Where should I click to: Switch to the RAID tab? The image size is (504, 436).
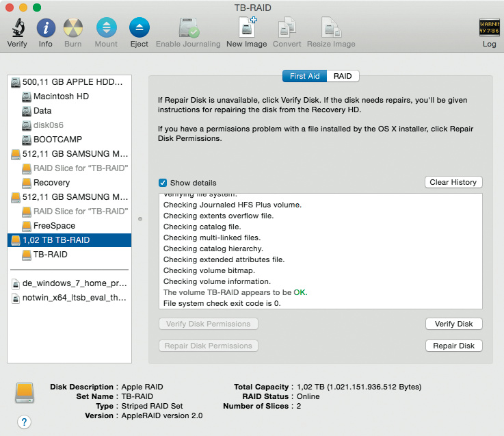[343, 76]
